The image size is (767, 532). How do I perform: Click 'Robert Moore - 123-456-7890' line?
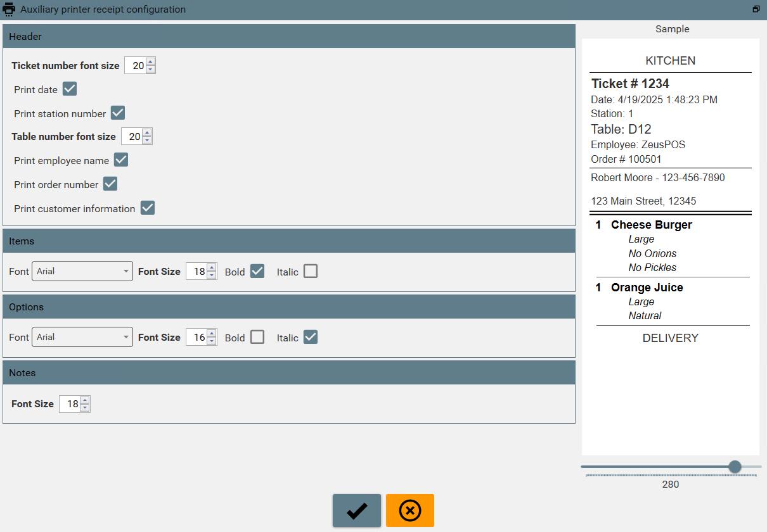tap(658, 178)
